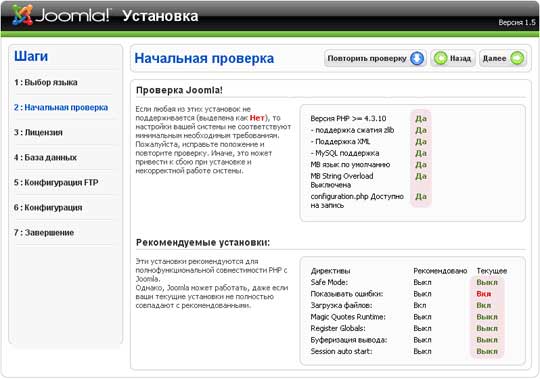Click the Начальная проверка page title
The image size is (540, 379).
[204, 58]
